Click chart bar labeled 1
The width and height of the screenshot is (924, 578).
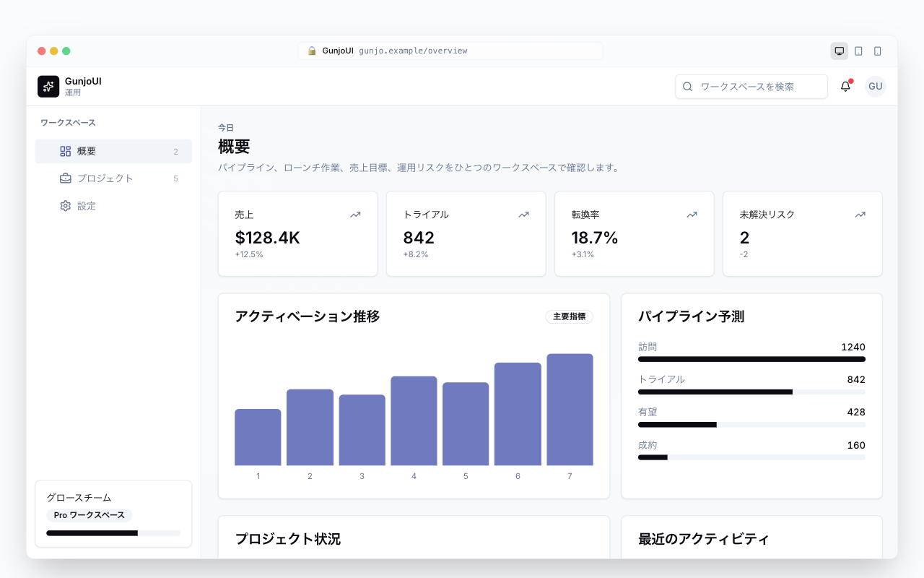[258, 437]
